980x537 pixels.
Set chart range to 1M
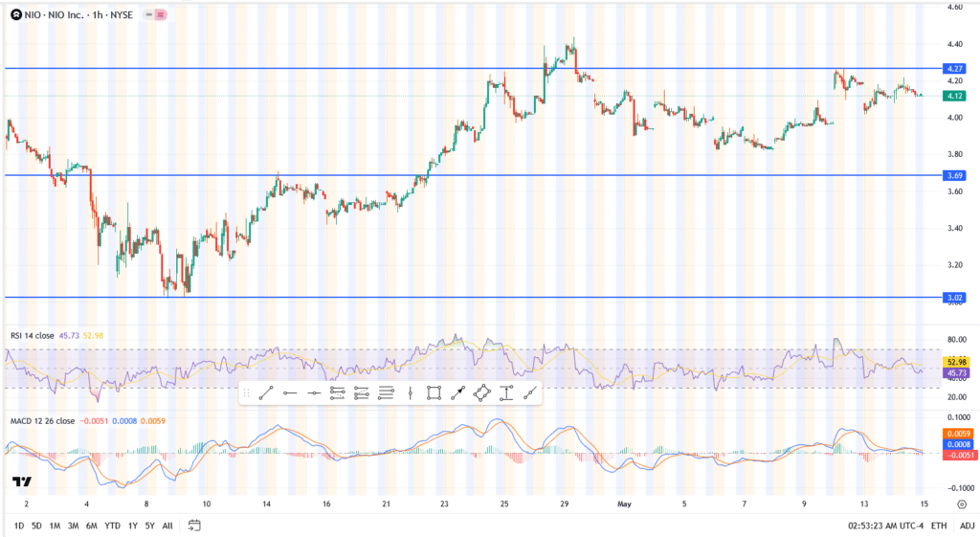click(x=55, y=526)
